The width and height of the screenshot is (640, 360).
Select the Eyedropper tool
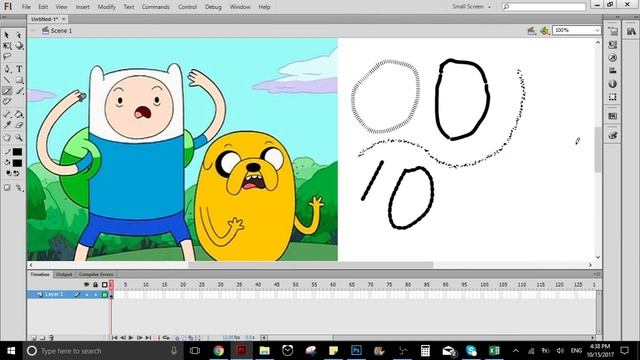[7, 125]
